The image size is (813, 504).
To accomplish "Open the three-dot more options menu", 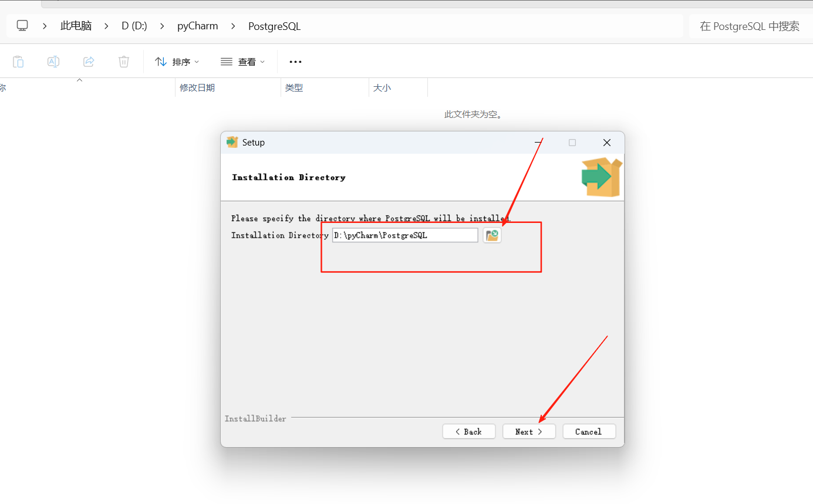I will click(x=295, y=62).
